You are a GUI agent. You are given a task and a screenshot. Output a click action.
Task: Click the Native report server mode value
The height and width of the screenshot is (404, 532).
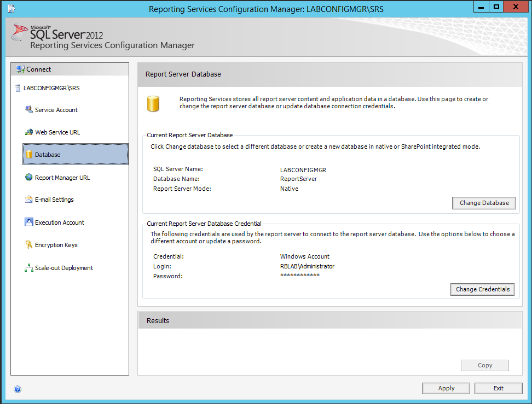coord(289,189)
